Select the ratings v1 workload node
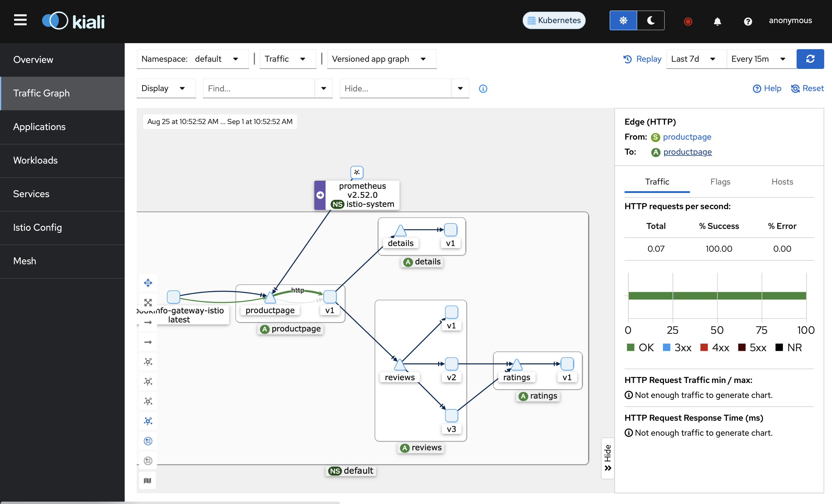 click(x=567, y=363)
